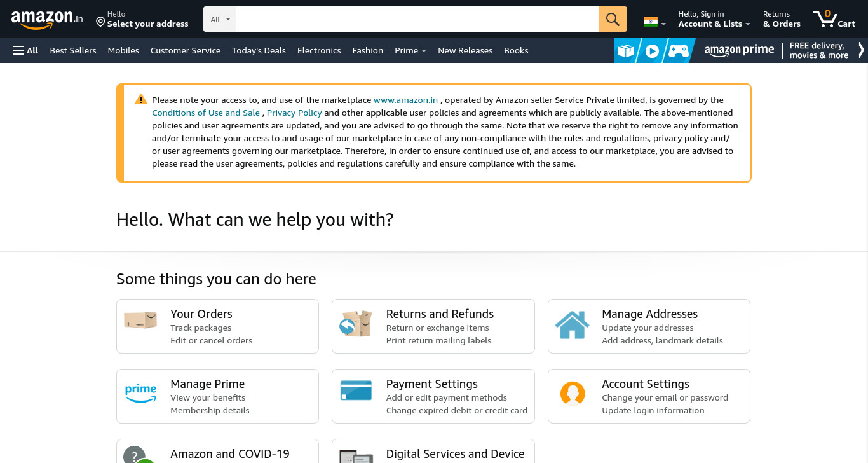Viewport: 868px width, 463px height.
Task: Click the warning triangle icon
Action: 141,99
